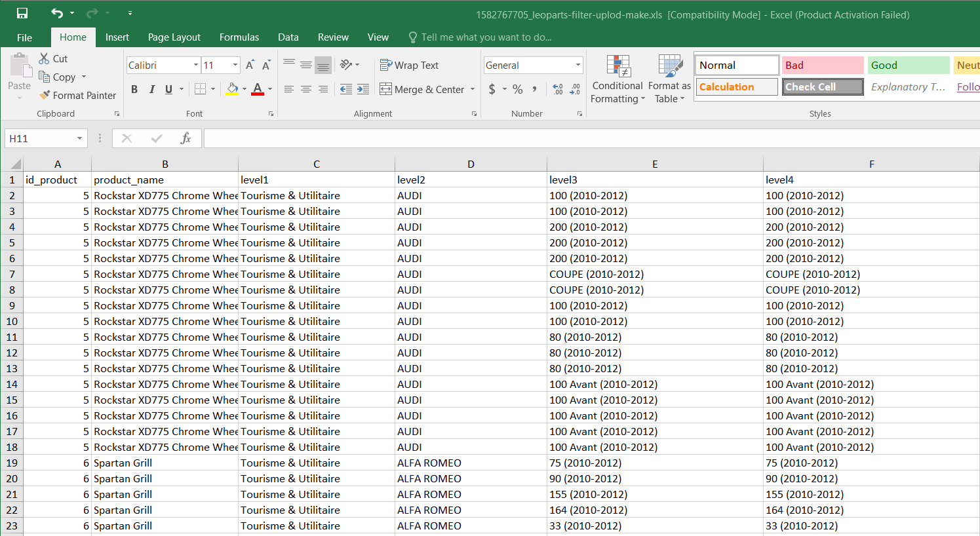Apply red Font Color letter A
Image resolution: width=980 pixels, height=536 pixels.
(258, 89)
